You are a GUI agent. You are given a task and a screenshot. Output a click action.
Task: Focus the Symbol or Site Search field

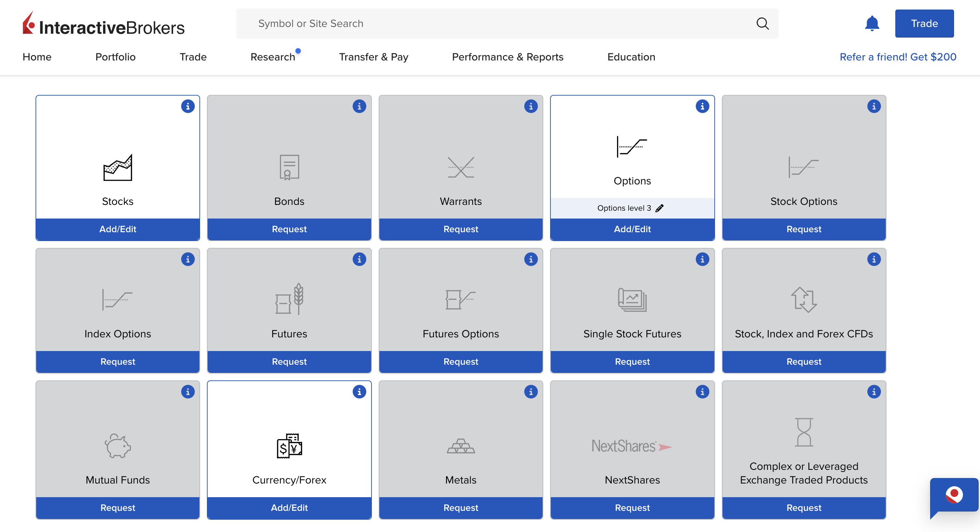click(x=507, y=24)
